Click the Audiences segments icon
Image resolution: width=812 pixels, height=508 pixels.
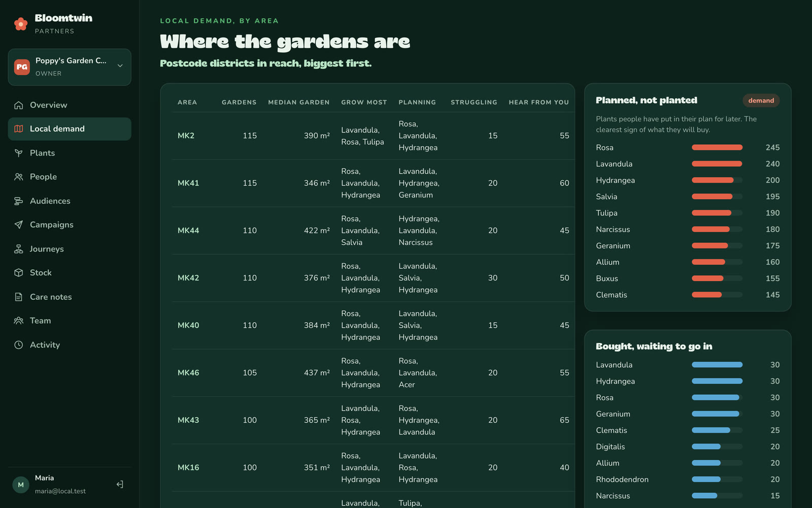pyautogui.click(x=19, y=201)
